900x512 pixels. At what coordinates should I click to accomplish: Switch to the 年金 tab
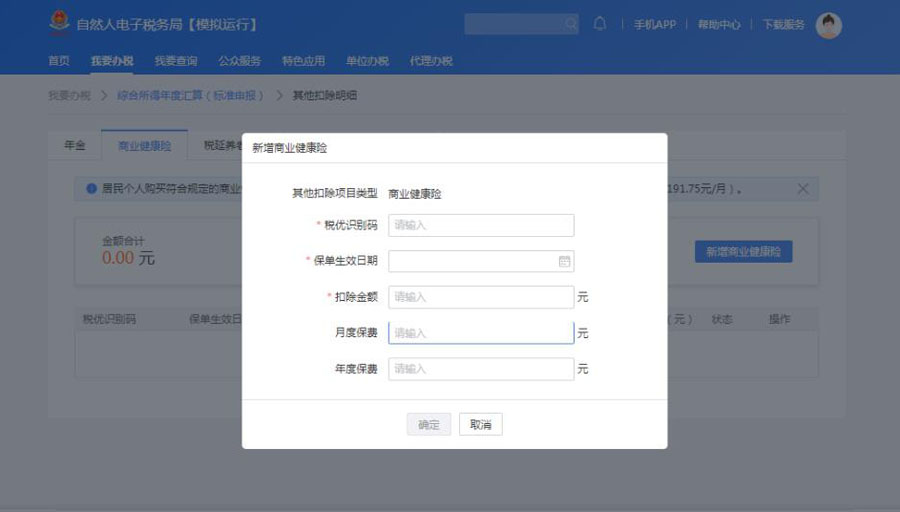click(x=75, y=146)
